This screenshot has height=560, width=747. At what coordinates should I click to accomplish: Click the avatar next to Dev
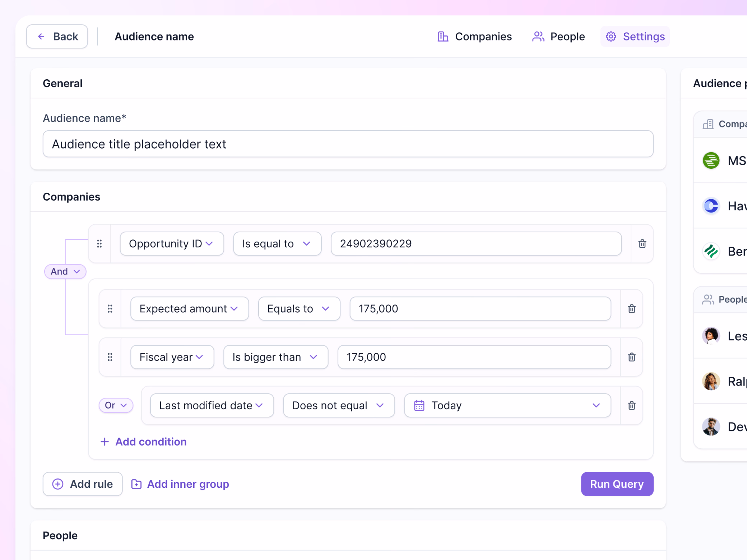711,427
